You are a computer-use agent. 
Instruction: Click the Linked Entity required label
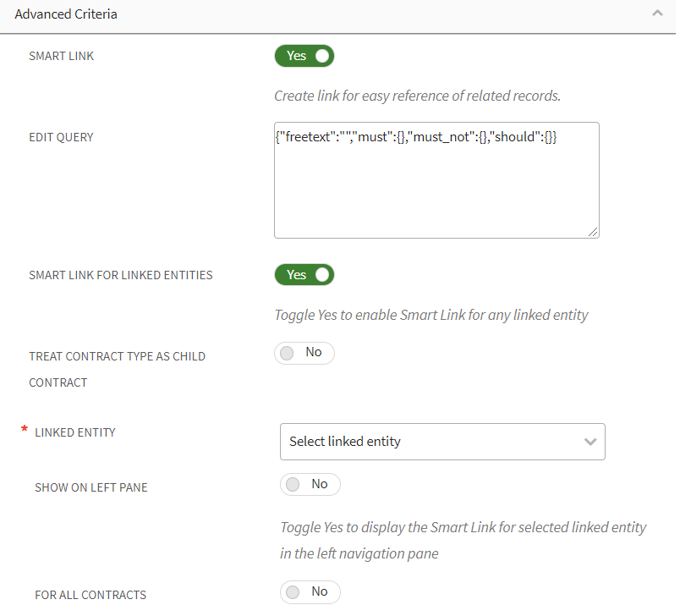pyautogui.click(x=75, y=432)
